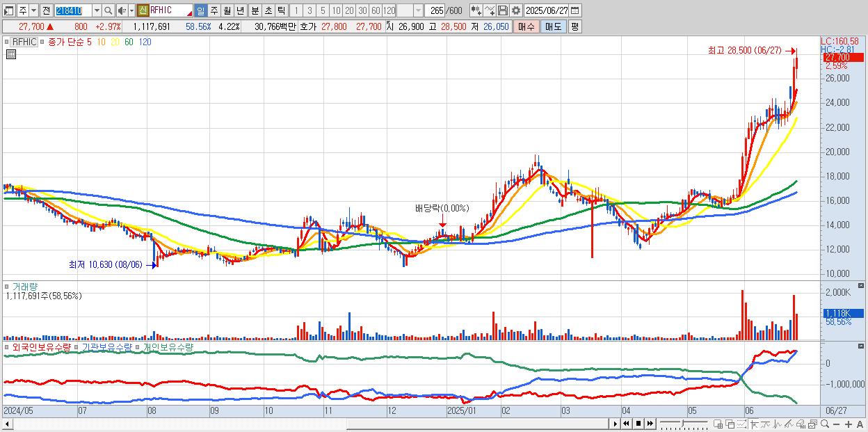Click the 매도 sell button
The height and width of the screenshot is (432, 868).
pos(554,26)
